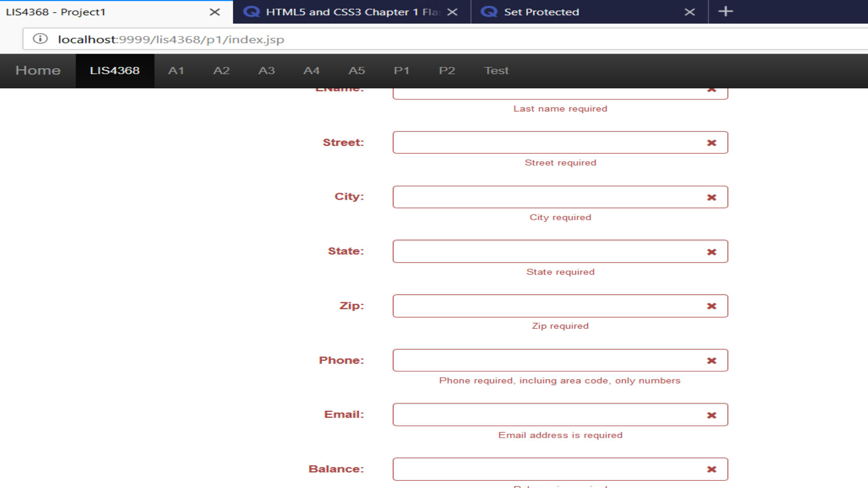Open a new browser tab with plus
This screenshot has height=488, width=868.
[x=726, y=11]
